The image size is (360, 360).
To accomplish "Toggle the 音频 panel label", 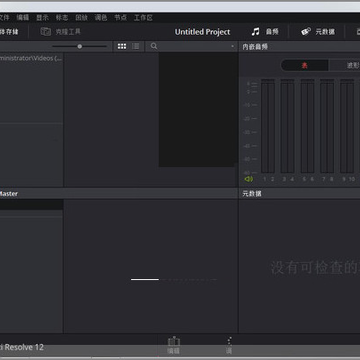I will pyautogui.click(x=272, y=32).
